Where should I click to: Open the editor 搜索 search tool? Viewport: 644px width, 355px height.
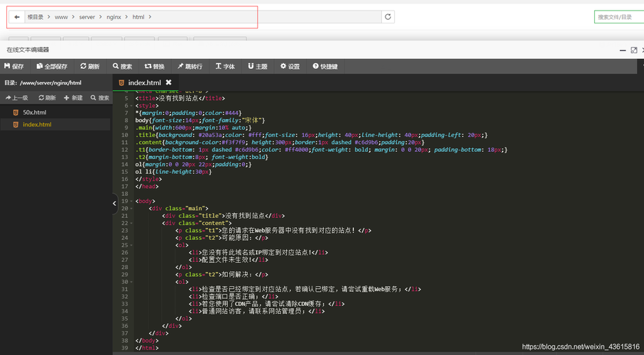(x=122, y=66)
